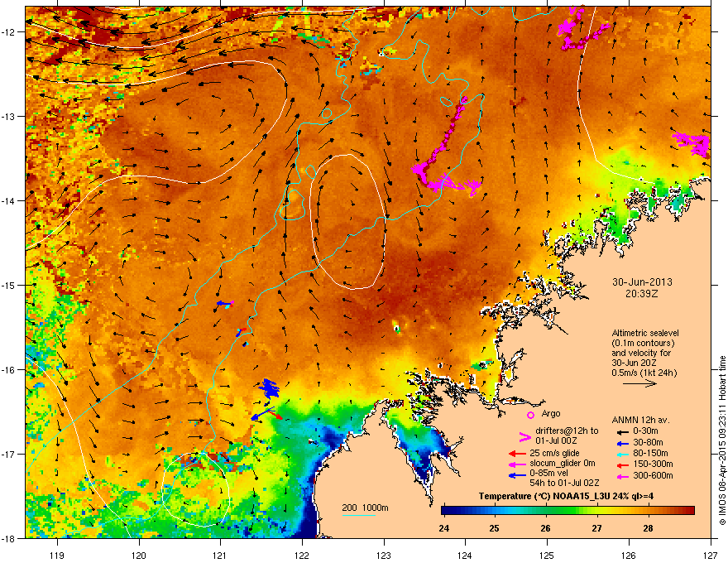Click the '(0.1m contours)' caption line
Viewport: 728px width, 563px height.
(x=643, y=344)
